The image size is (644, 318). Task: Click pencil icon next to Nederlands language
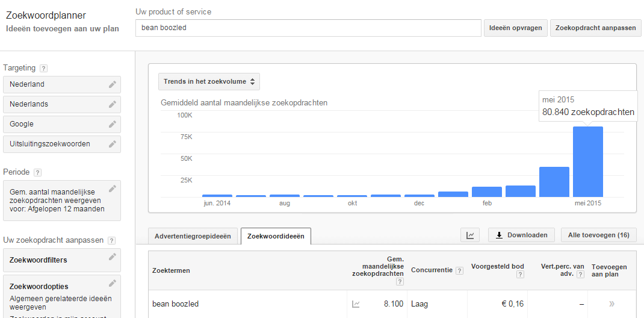click(112, 104)
